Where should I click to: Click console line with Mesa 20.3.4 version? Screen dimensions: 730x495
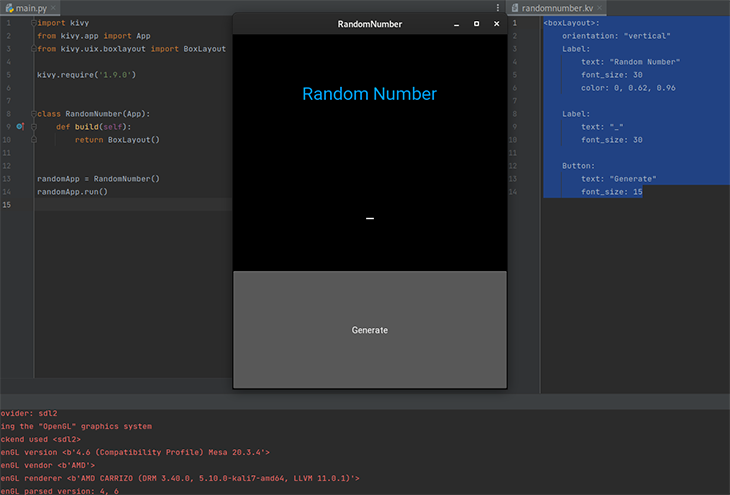click(135, 453)
